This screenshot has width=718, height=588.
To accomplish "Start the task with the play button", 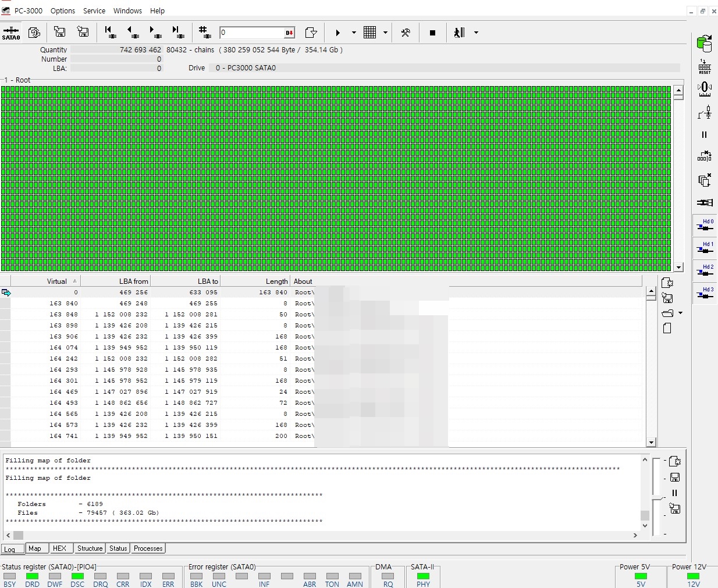I will coord(338,33).
